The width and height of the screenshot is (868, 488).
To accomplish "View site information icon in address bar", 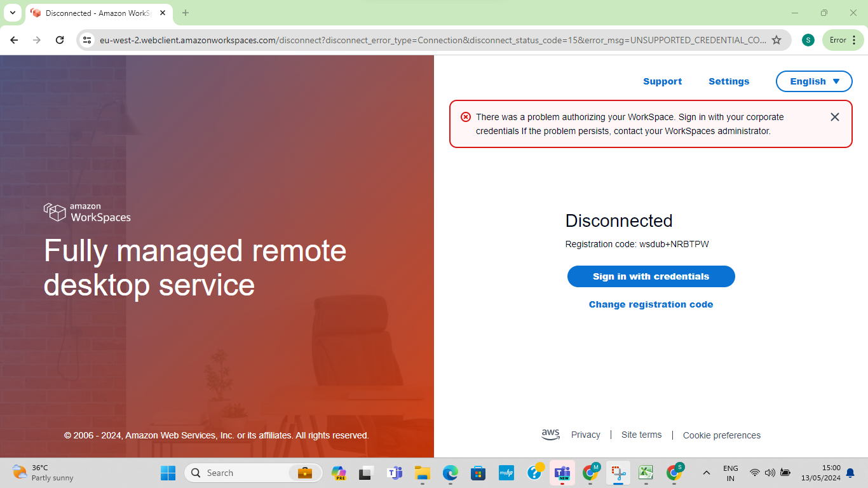I will coord(88,40).
